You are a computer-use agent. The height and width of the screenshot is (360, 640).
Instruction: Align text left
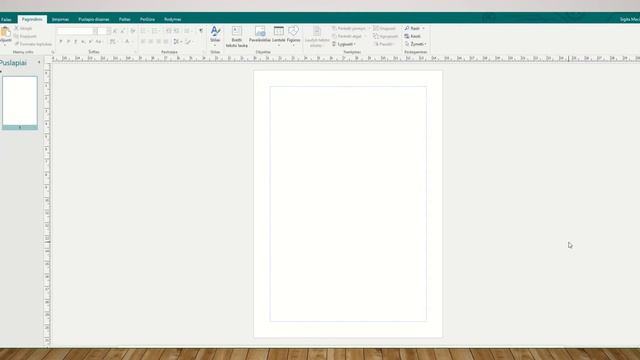(x=143, y=42)
